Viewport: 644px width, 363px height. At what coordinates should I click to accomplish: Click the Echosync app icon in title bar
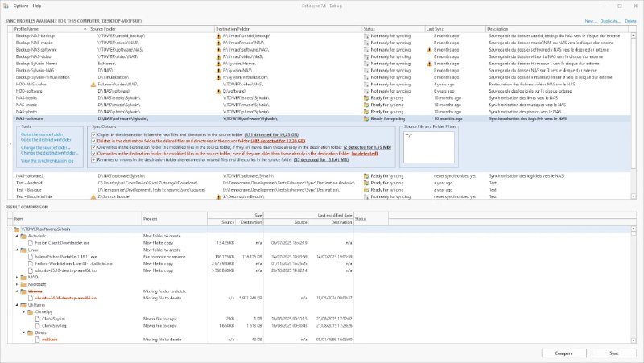coord(6,6)
